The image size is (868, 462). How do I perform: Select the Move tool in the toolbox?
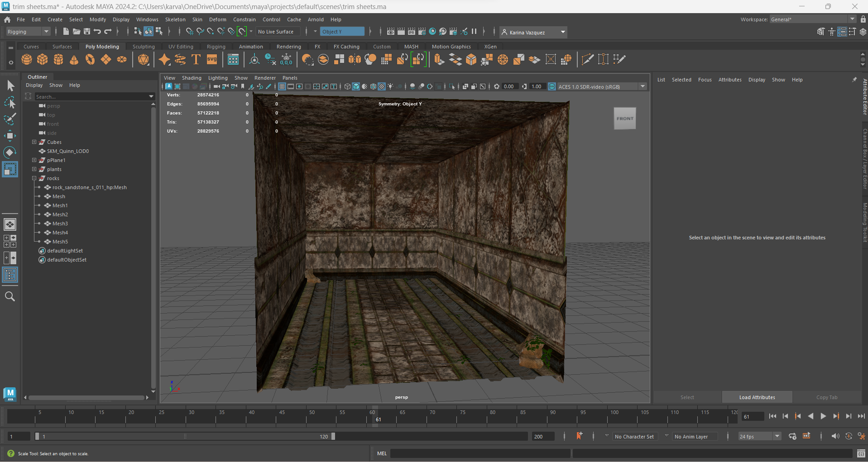click(10, 136)
